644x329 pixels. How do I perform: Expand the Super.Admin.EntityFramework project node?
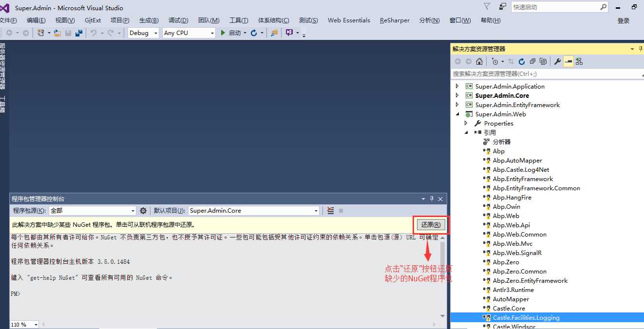coord(457,105)
